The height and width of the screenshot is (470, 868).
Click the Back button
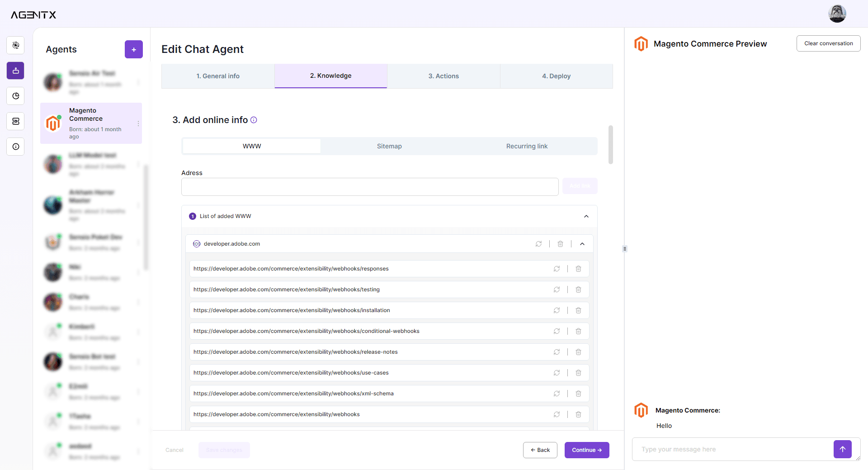point(540,450)
